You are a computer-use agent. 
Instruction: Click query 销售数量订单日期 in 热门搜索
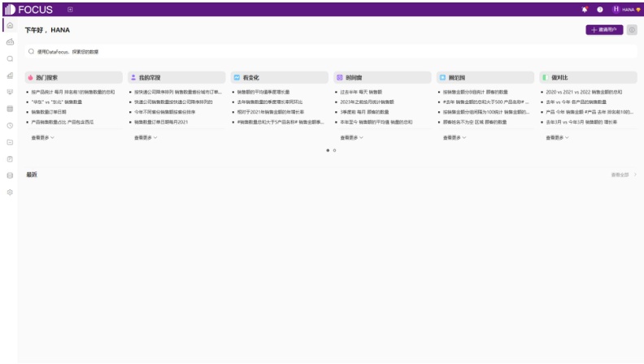click(x=49, y=112)
